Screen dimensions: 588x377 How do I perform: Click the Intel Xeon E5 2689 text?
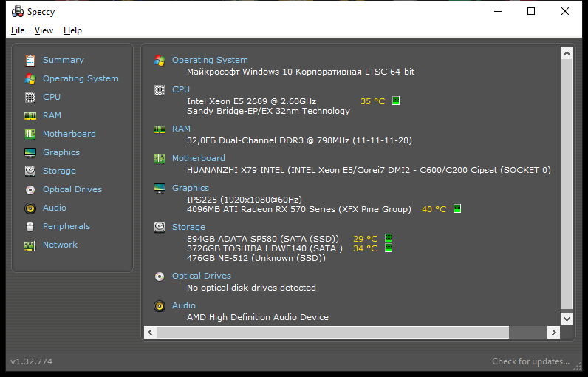point(252,101)
